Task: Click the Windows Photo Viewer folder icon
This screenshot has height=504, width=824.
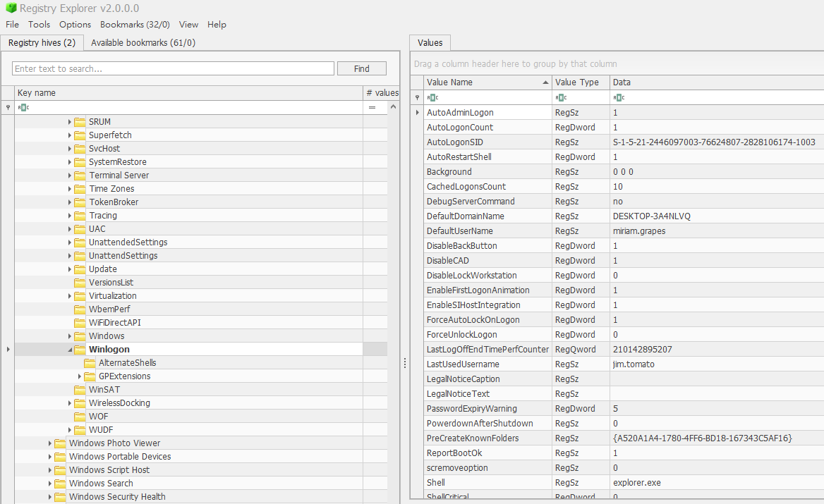Action: (x=60, y=443)
